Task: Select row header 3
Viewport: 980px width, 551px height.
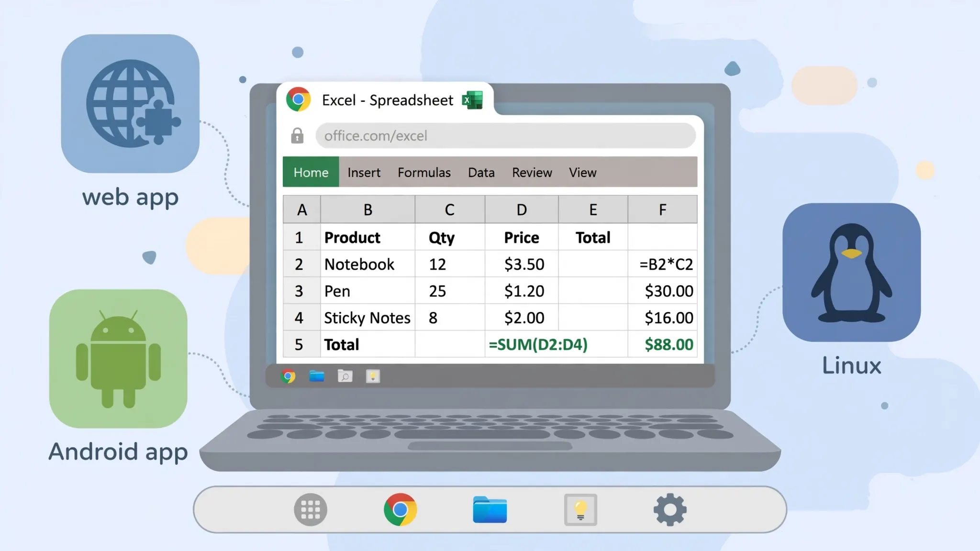Action: 301,291
